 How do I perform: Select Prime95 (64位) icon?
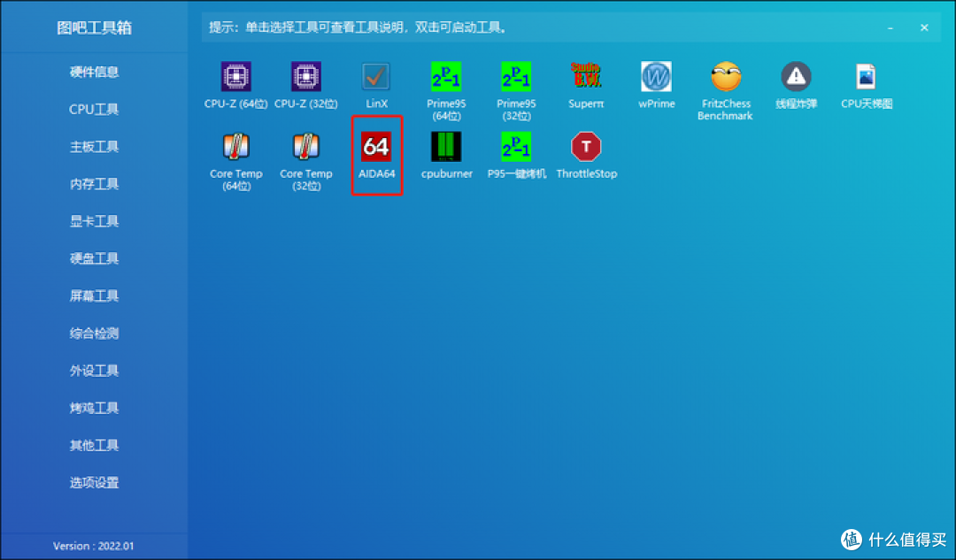446,77
